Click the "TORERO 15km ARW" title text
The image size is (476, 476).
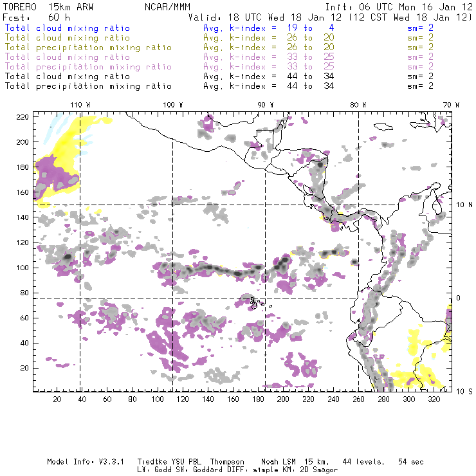click(48, 7)
